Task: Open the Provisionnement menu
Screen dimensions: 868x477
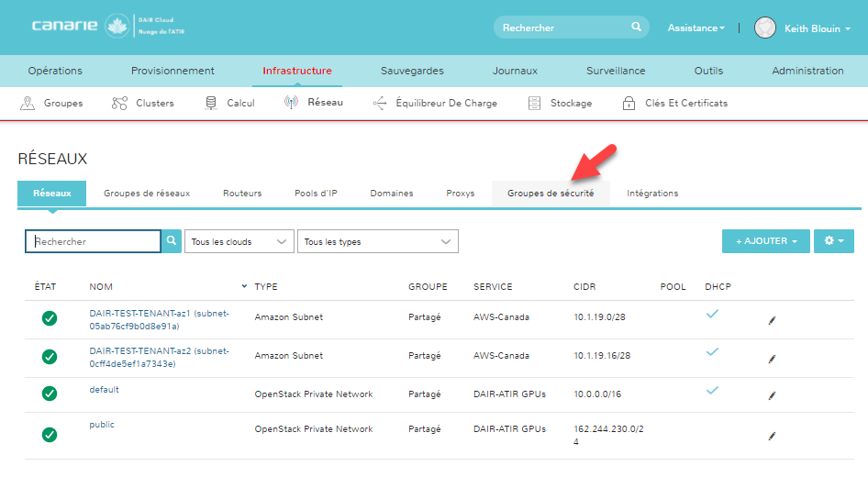Action: click(172, 71)
